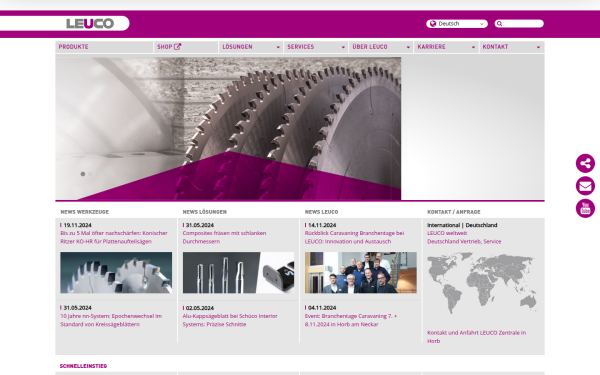The width and height of the screenshot is (600, 375).
Task: Click the date 04.11.2024
Action: click(322, 308)
